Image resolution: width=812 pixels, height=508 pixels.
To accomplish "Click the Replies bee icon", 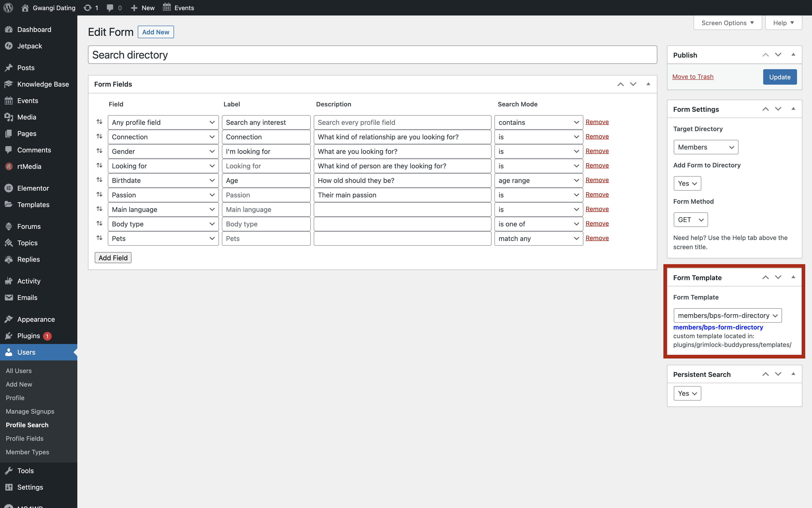I will coord(9,259).
